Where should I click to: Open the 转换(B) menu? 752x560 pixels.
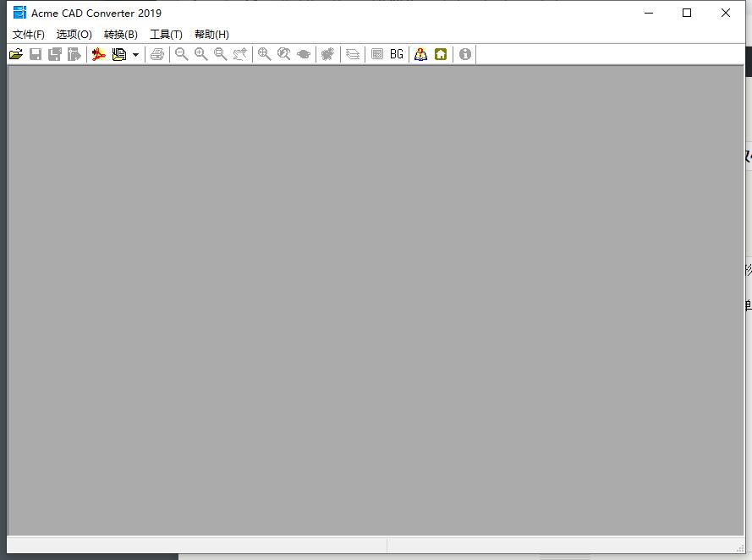coord(121,35)
